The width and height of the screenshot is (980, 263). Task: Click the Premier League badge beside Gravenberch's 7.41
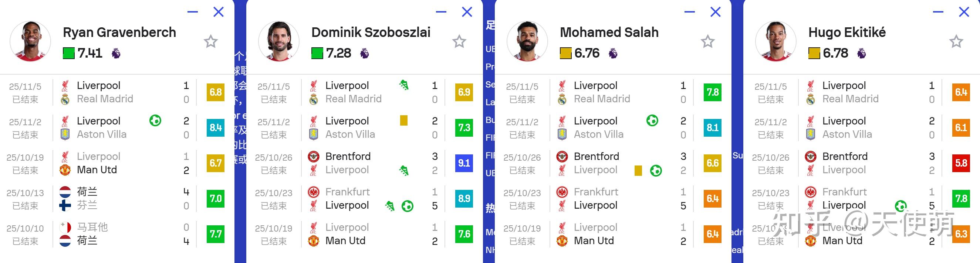pyautogui.click(x=116, y=53)
